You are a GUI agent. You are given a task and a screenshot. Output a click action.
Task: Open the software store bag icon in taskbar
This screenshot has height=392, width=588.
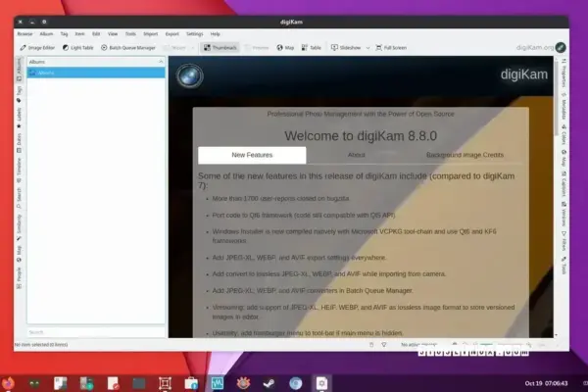pos(191,383)
